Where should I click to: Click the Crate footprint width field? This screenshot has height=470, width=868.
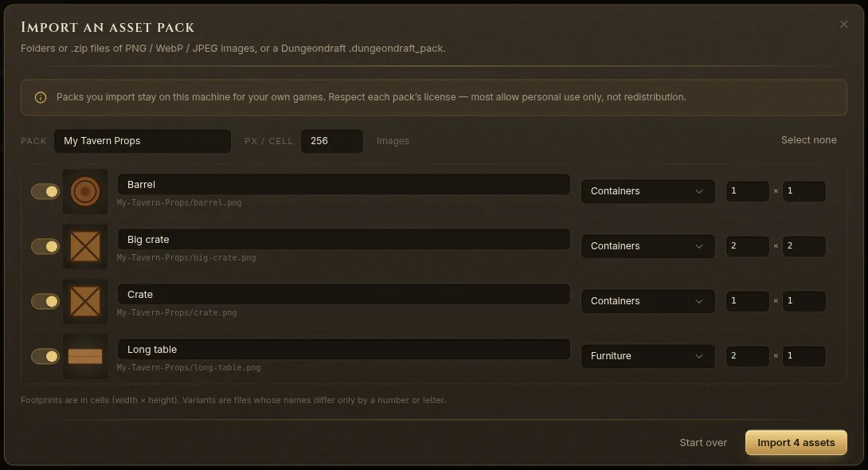click(x=747, y=300)
